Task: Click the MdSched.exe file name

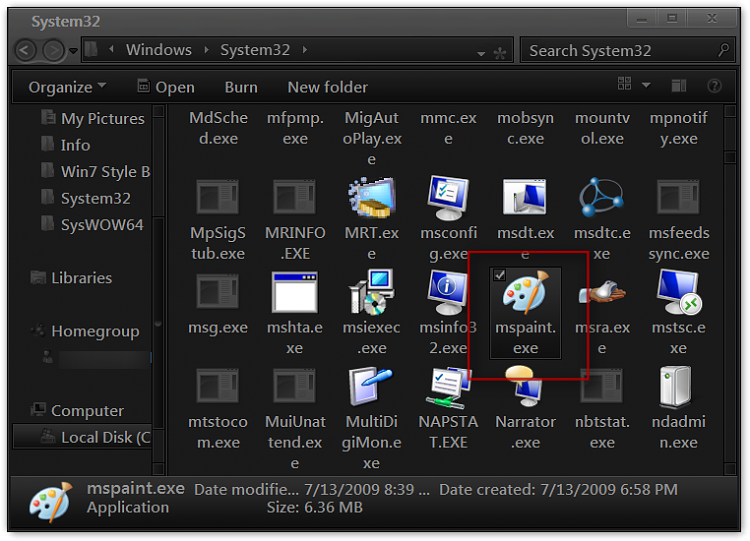Action: click(x=218, y=128)
